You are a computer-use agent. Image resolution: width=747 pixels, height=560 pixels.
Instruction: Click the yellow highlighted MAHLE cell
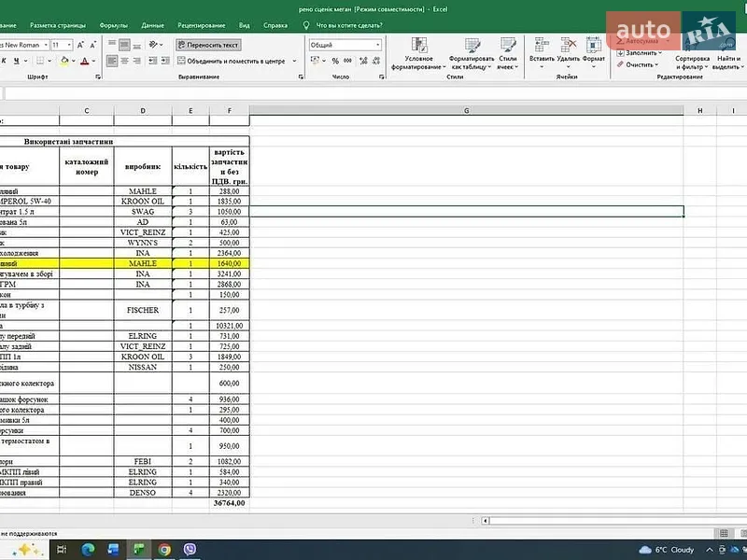(x=143, y=263)
